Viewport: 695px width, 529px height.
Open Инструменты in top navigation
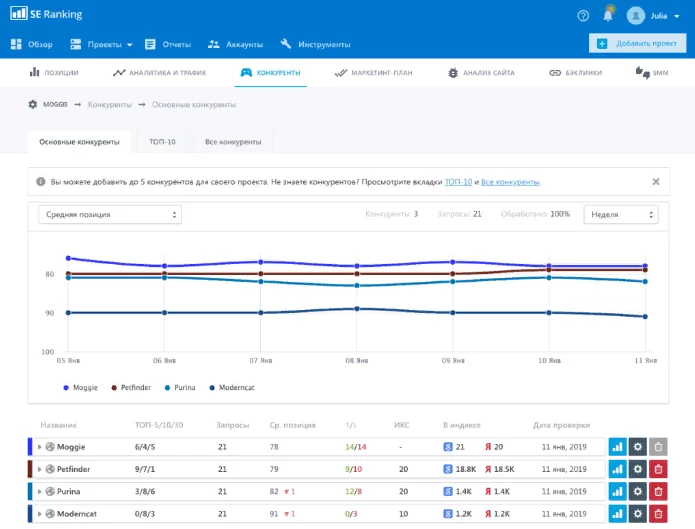315,44
